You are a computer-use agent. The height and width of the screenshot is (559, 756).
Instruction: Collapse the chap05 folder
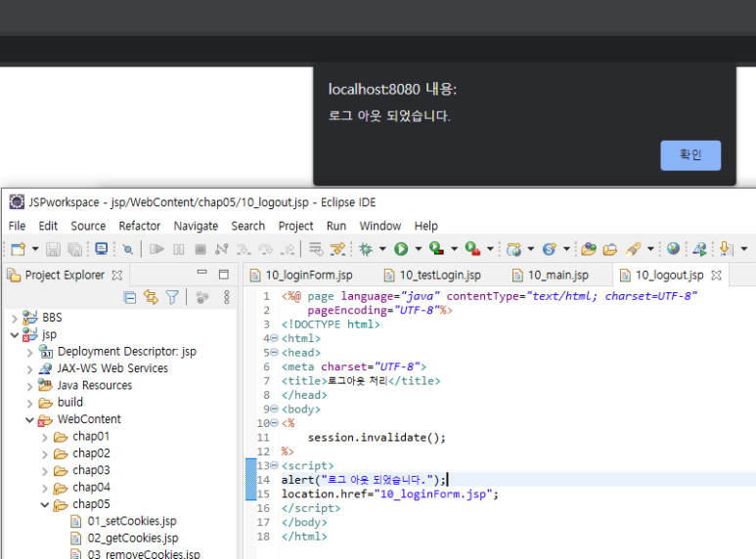click(x=45, y=504)
